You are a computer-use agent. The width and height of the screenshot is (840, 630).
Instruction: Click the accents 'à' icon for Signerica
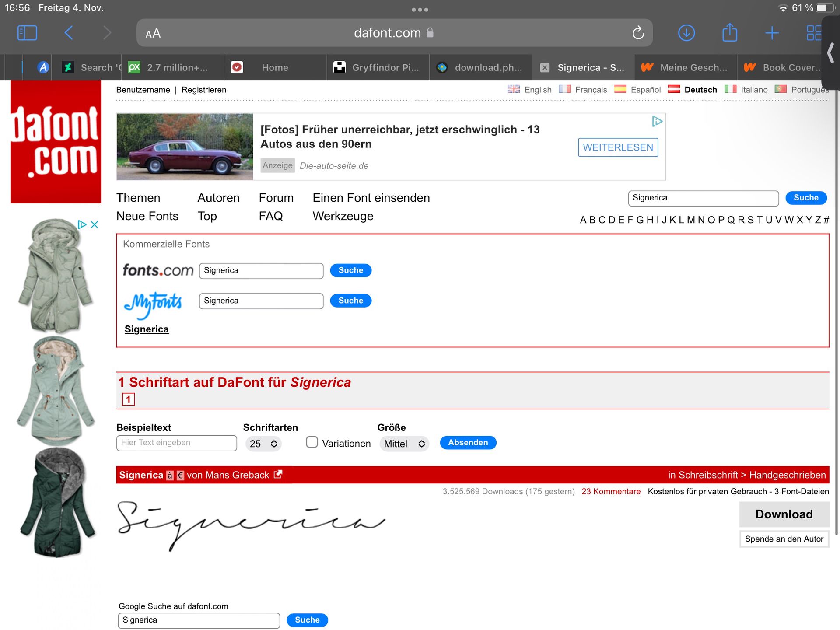pyautogui.click(x=170, y=476)
